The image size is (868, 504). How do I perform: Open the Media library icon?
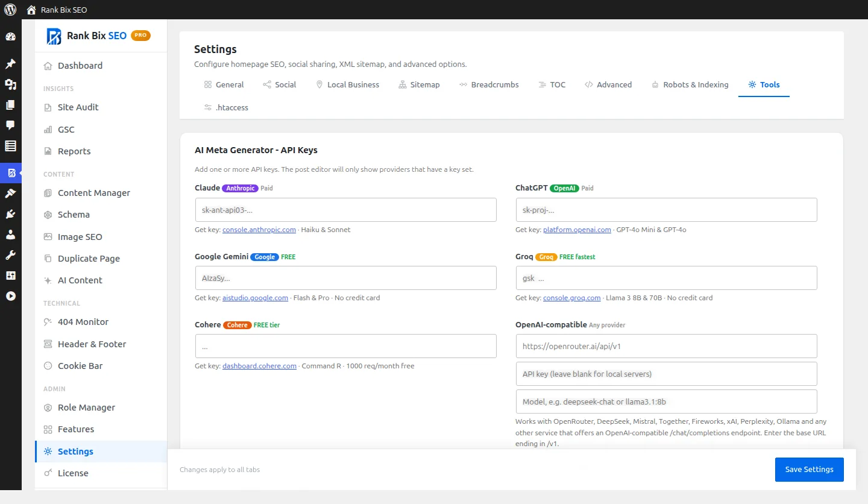point(10,84)
